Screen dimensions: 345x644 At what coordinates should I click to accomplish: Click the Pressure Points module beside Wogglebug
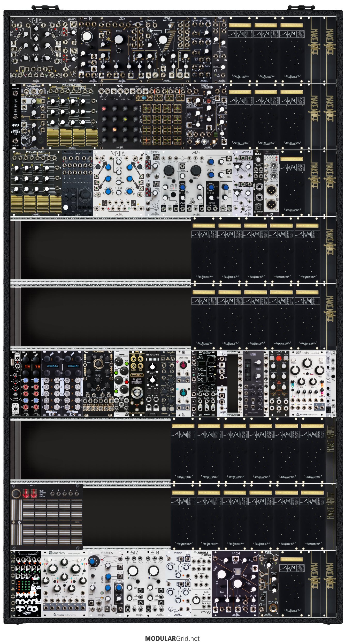(x=72, y=116)
